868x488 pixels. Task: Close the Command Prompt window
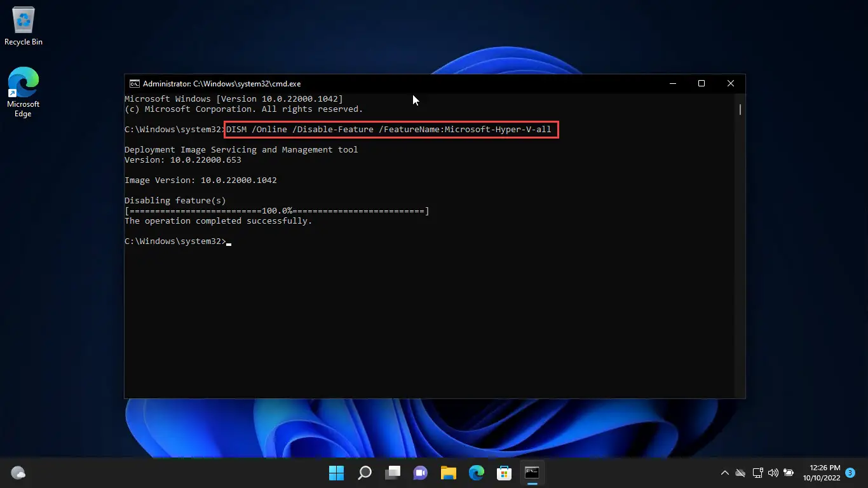[731, 83]
